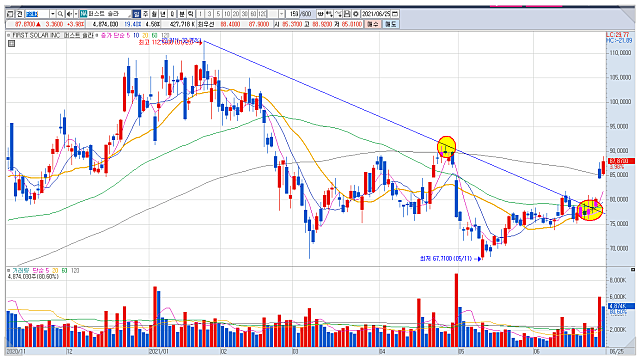Choose the 20 interval button
This screenshot has width=640, height=360.
coord(236,14)
